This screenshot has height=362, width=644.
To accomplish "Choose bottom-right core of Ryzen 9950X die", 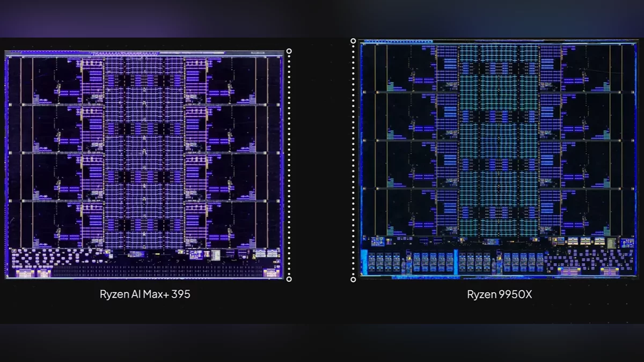I will coord(588,212).
